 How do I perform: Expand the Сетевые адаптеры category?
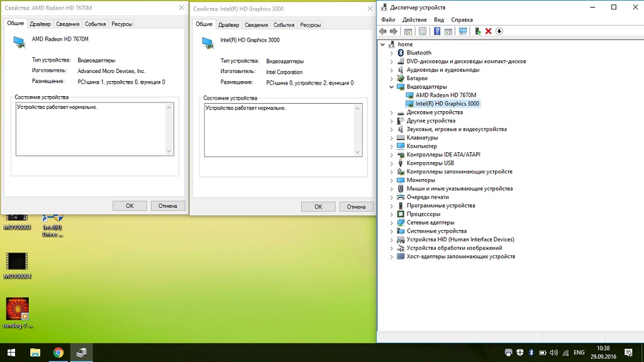pos(391,222)
